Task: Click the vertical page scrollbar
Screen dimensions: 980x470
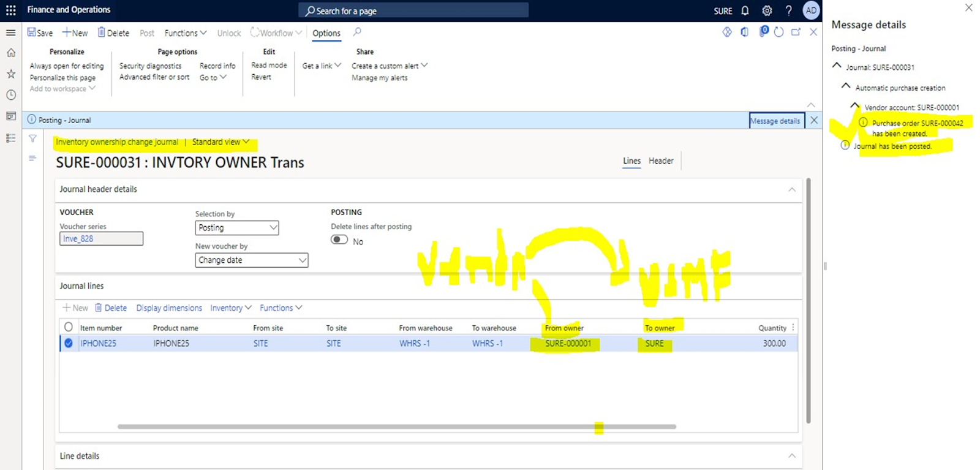Action: [809, 300]
